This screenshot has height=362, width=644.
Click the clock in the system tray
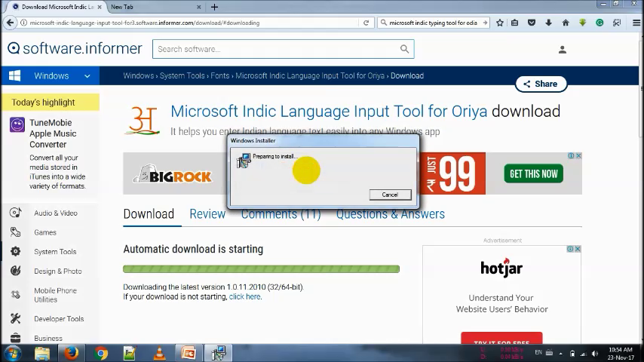point(621,354)
